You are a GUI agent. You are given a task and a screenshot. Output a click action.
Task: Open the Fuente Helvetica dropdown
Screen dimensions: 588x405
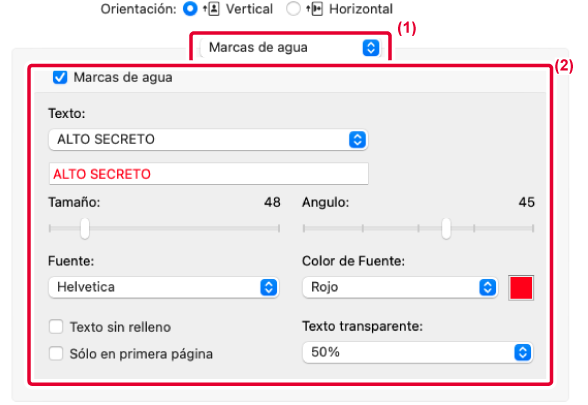click(164, 287)
